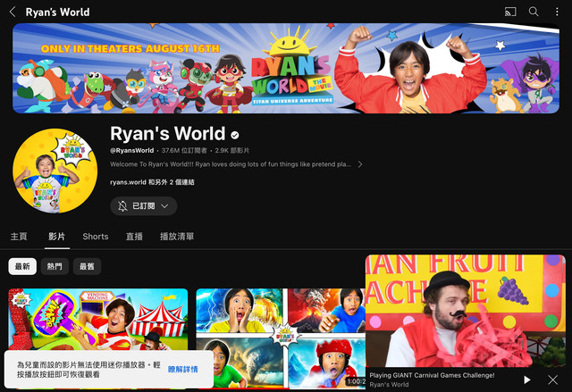Close the mini player with X
Screen dimensions: 572x392
(x=552, y=380)
